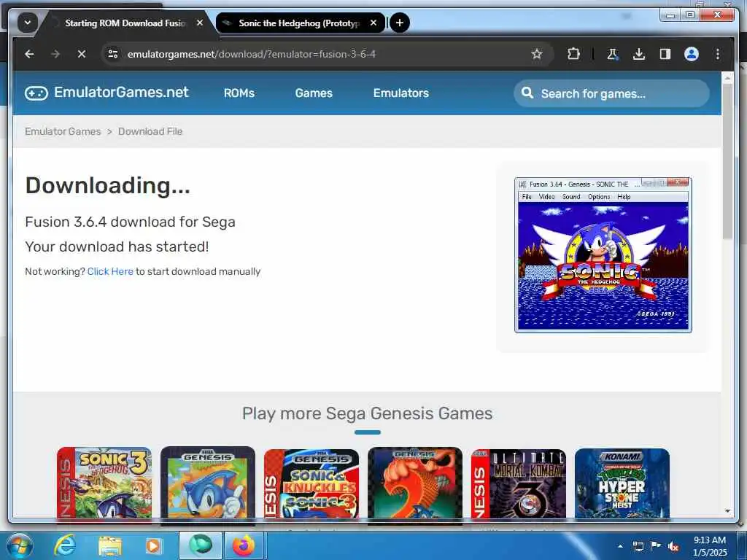Select 'Fusion 3.6.4 download for Sega' text
Image resolution: width=747 pixels, height=560 pixels.
tap(130, 222)
